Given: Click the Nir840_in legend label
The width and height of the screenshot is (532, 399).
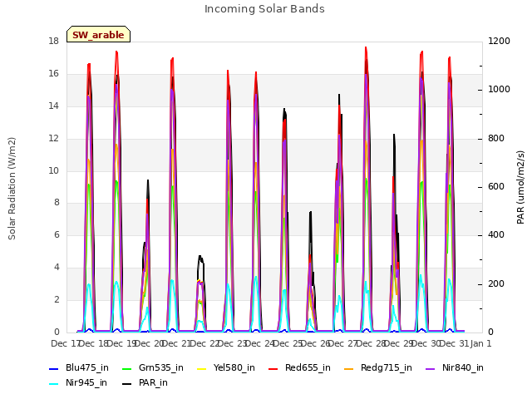Looking at the screenshot, I should coord(463,367).
